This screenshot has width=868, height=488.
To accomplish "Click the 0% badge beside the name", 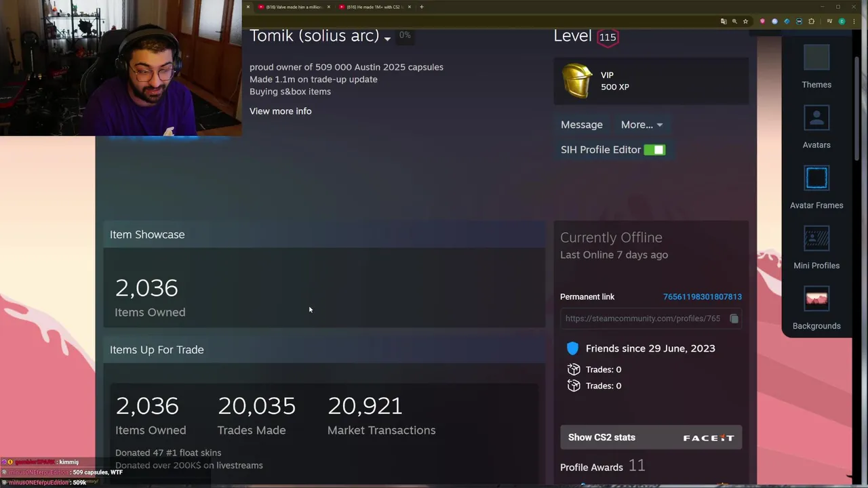I will [405, 35].
